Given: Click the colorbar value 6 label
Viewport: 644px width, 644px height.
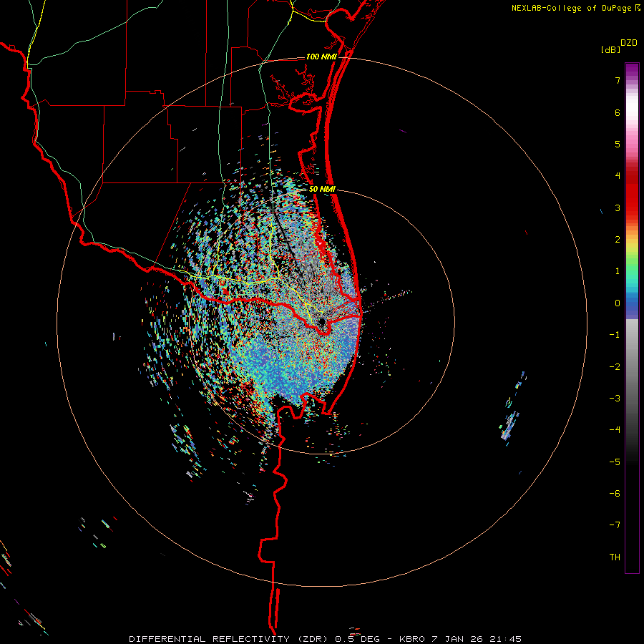Looking at the screenshot, I should 618,112.
